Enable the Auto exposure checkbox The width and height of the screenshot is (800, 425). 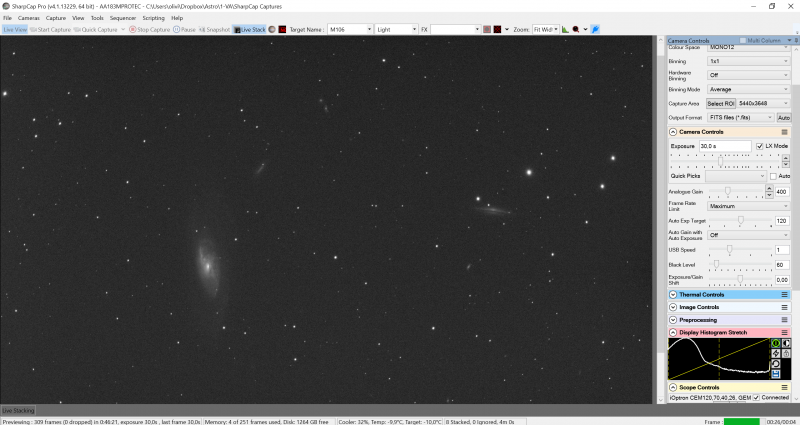click(773, 176)
